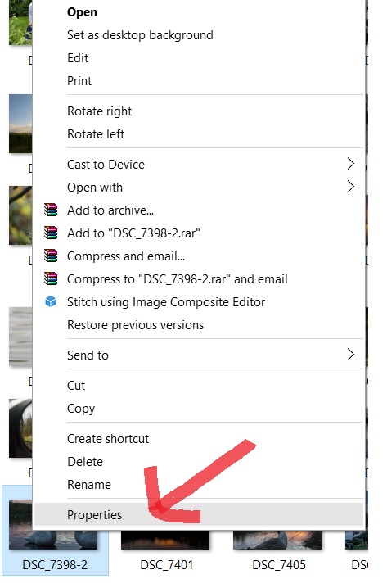Select the DSC_7405 image thumbnail
The width and height of the screenshot is (387, 588).
277,540
